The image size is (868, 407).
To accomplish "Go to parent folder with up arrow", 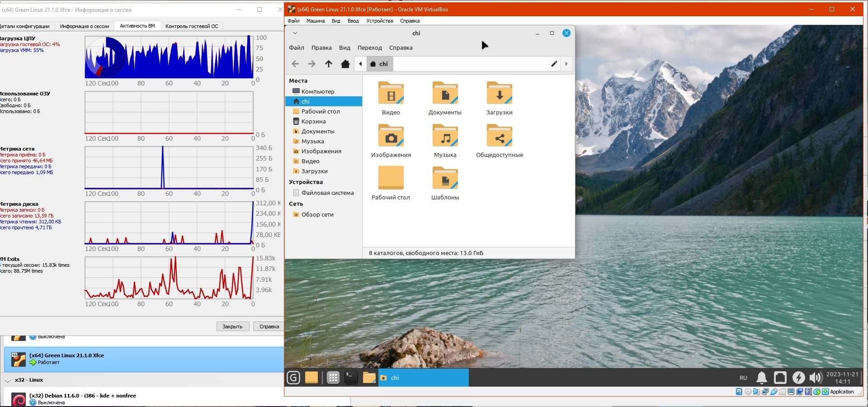I will [329, 64].
